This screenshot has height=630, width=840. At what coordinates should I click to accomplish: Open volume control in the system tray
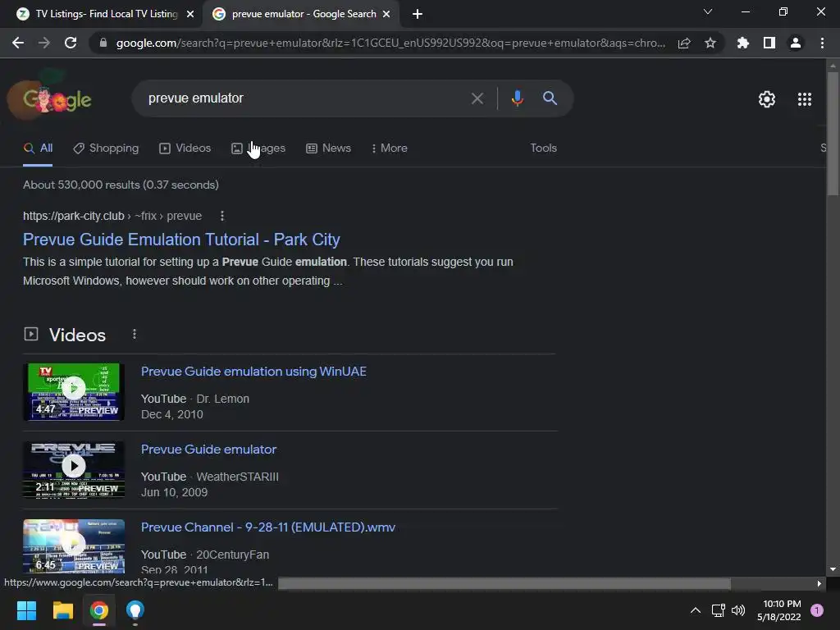[738, 610]
